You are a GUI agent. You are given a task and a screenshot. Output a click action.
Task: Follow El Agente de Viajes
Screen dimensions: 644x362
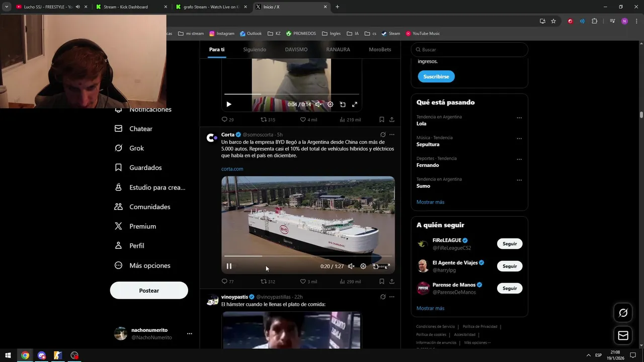(510, 266)
